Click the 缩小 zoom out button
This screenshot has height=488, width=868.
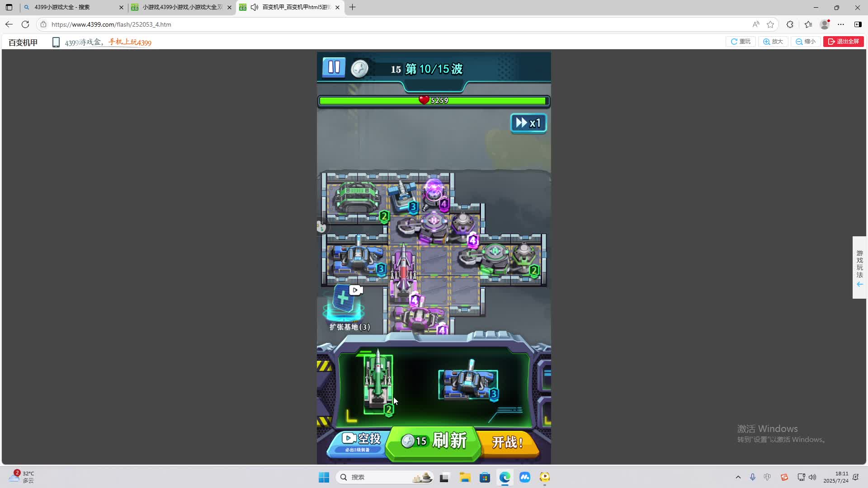coord(806,42)
